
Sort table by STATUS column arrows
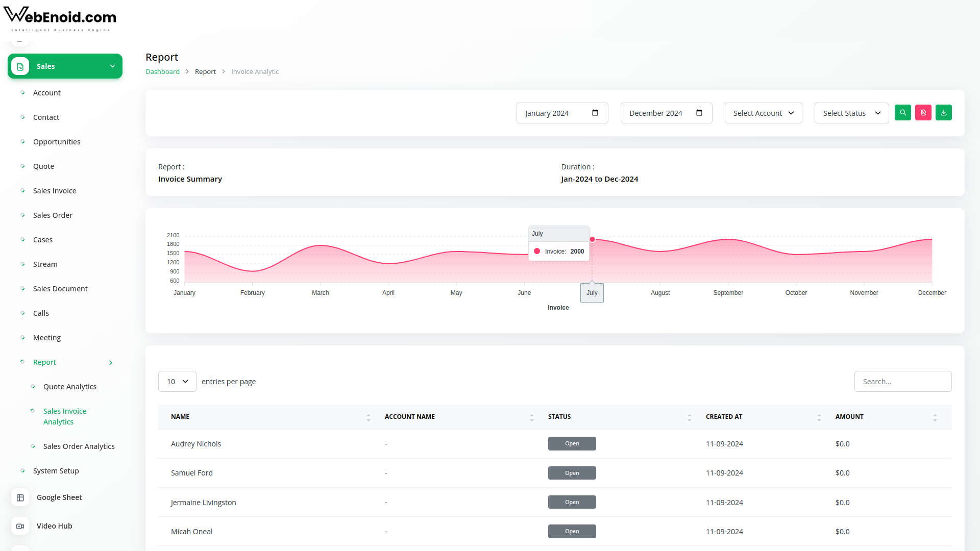click(690, 417)
